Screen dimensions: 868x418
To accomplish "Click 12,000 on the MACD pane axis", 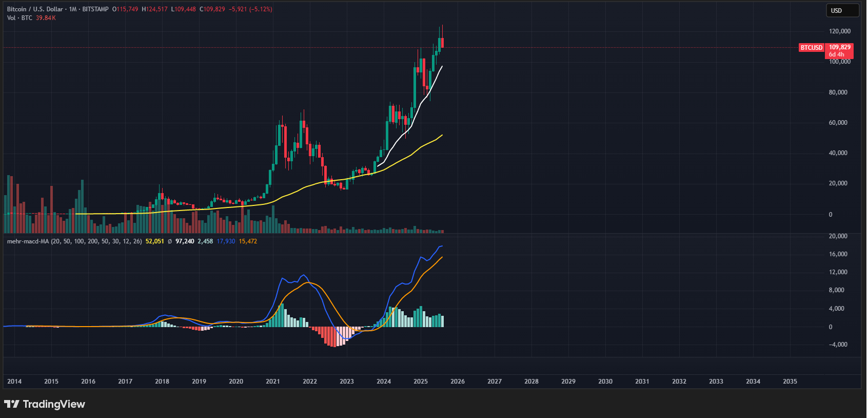I will (838, 272).
